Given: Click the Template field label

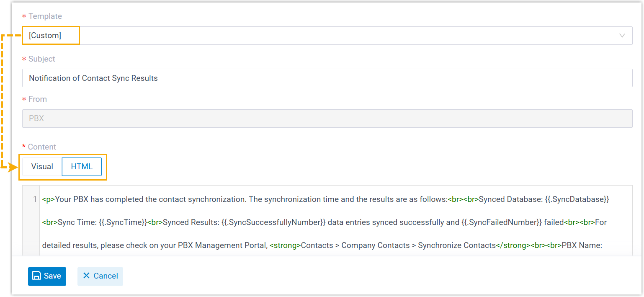Looking at the screenshot, I should point(45,16).
